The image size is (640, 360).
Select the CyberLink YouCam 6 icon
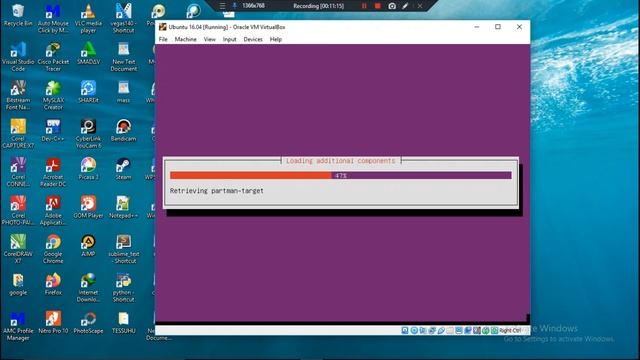point(88,133)
